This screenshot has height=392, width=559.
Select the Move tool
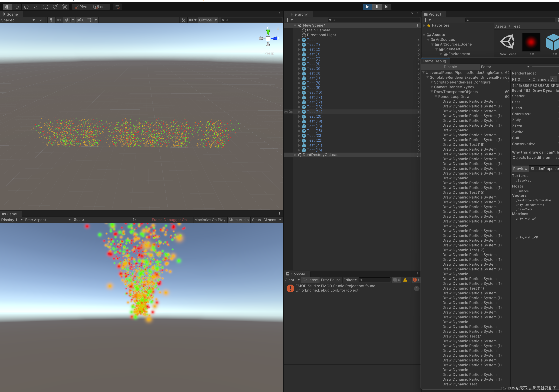(17, 7)
